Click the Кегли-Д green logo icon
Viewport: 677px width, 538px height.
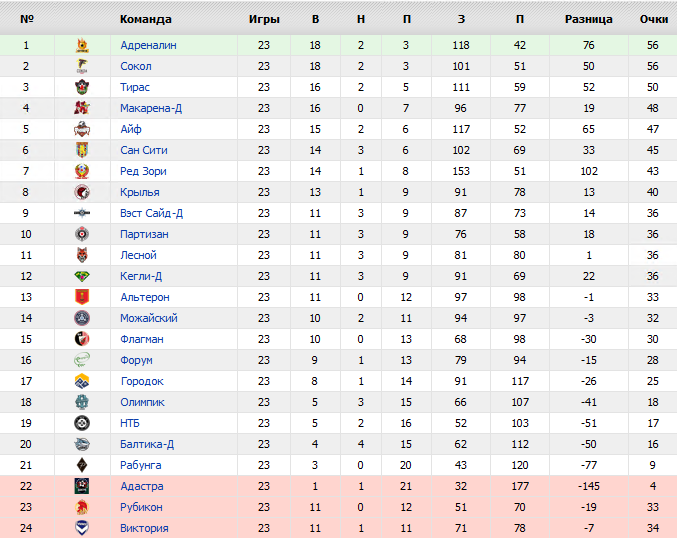point(82,276)
